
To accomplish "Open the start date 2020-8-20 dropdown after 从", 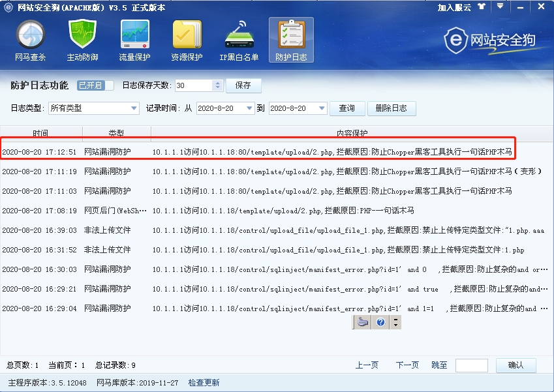I will point(225,108).
